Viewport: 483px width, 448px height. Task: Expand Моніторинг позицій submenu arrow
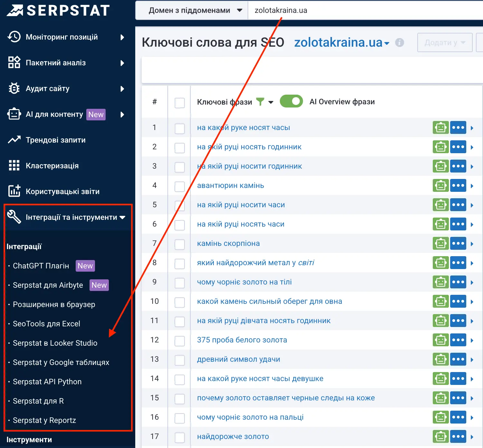[122, 37]
